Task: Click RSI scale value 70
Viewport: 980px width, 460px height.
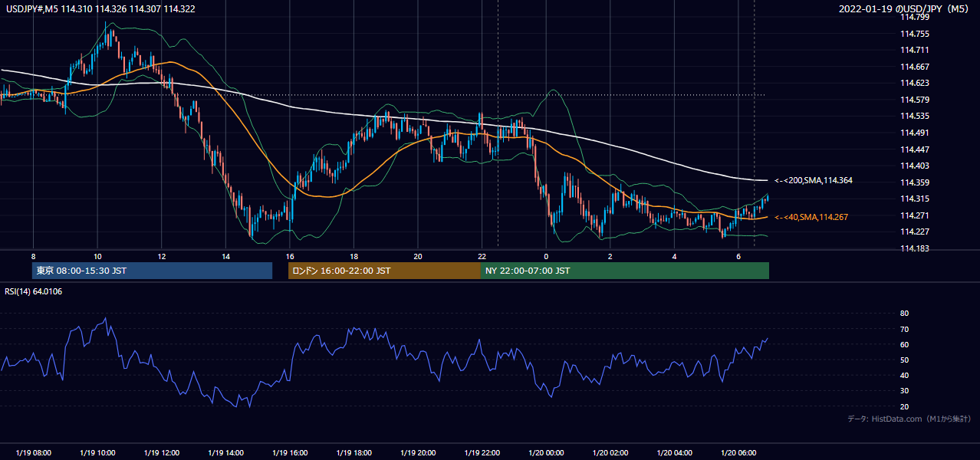Action: tap(904, 329)
